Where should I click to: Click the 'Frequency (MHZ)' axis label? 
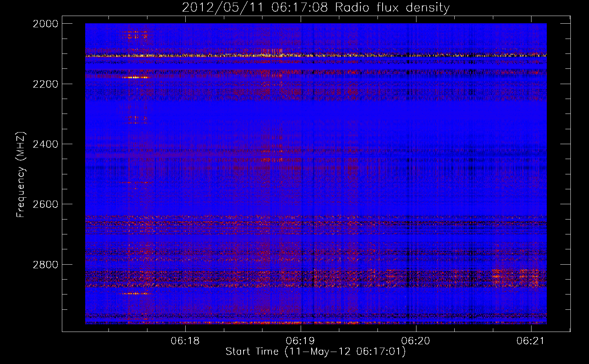[x=21, y=175]
